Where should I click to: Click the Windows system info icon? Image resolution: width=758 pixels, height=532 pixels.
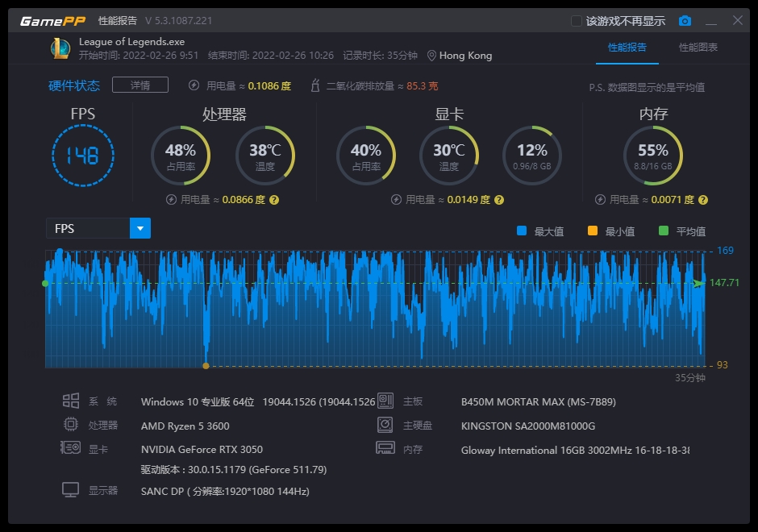tap(71, 401)
